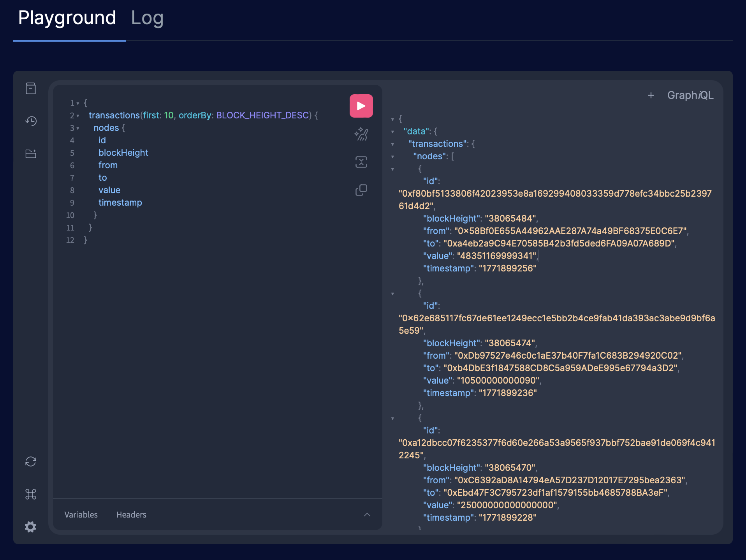Run the query with the play button
The height and width of the screenshot is (560, 746).
coord(361,106)
